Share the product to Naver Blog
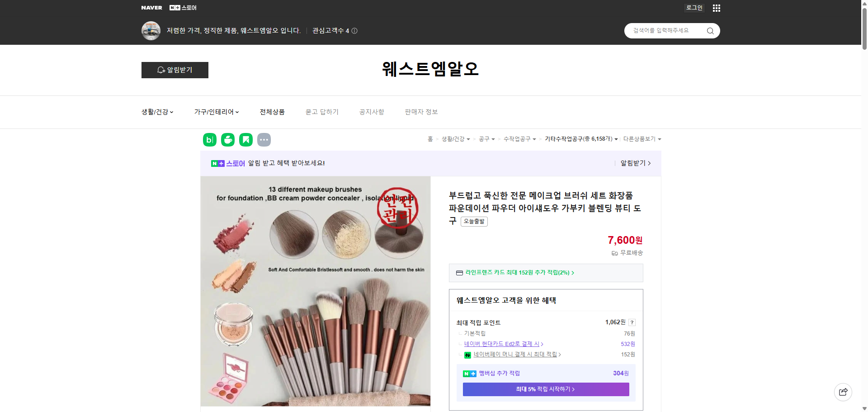Image resolution: width=868 pixels, height=412 pixels. (209, 140)
